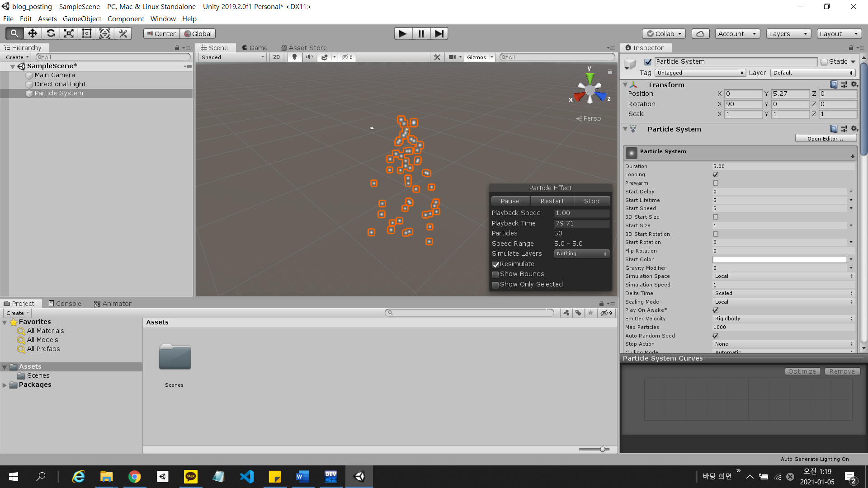
Task: Select the Rect Transform tool
Action: click(x=86, y=33)
